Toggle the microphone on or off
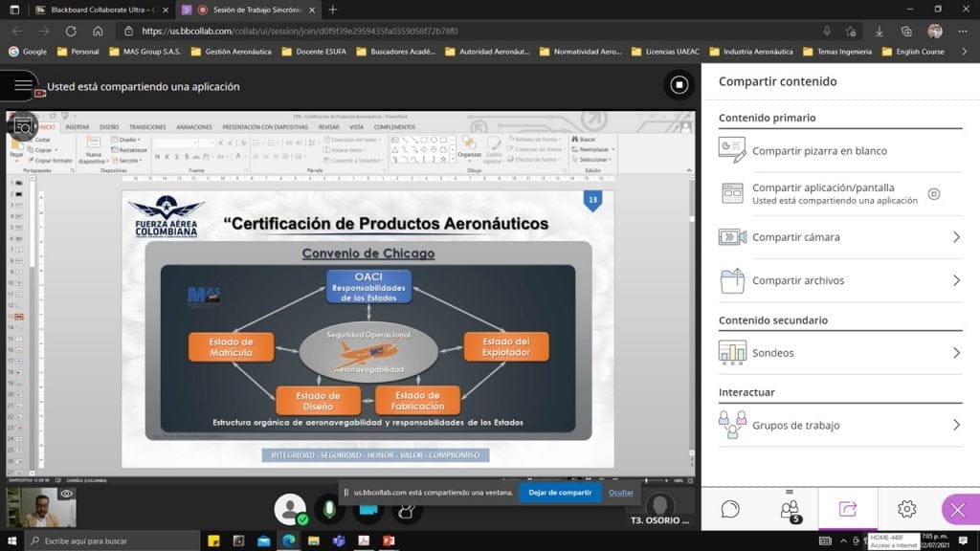 (x=331, y=509)
